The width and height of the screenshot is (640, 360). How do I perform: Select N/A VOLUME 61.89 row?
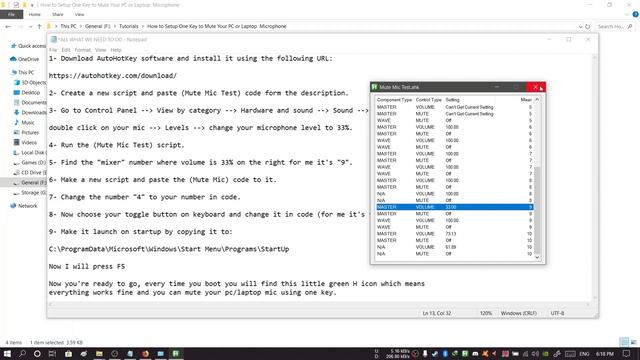454,247
